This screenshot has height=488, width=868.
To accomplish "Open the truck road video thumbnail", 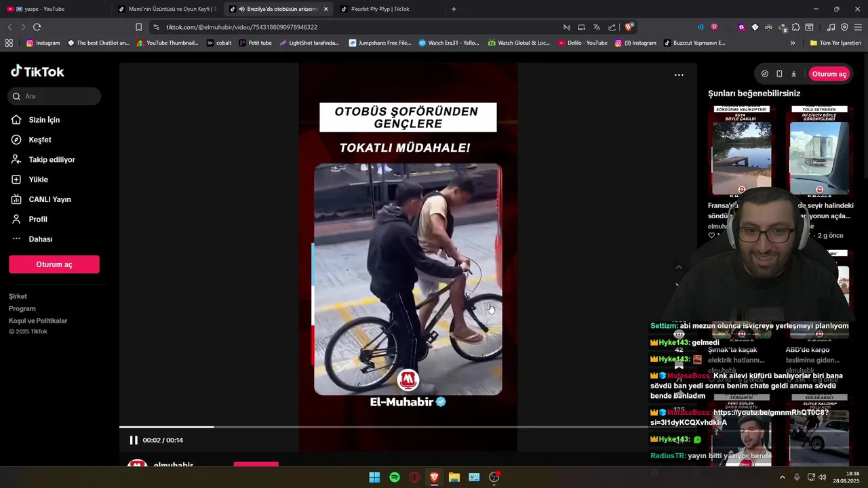I will pyautogui.click(x=819, y=150).
